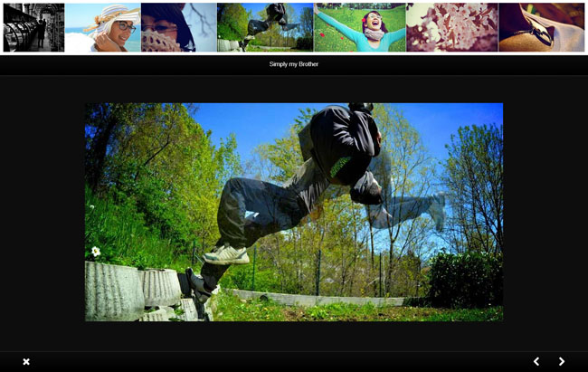Open the black and white street thumbnail
The width and height of the screenshot is (588, 372).
[33, 27]
